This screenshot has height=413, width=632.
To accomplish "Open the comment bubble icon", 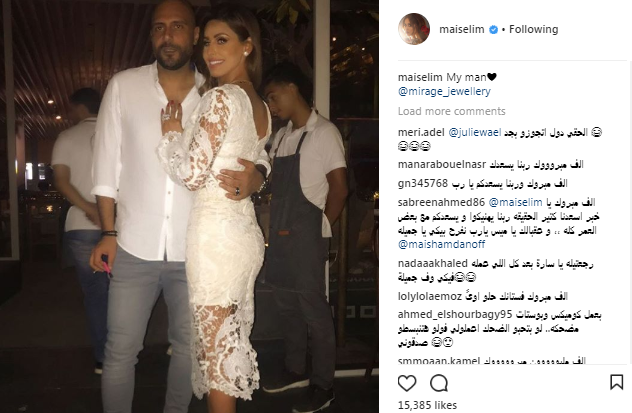I will [x=439, y=383].
